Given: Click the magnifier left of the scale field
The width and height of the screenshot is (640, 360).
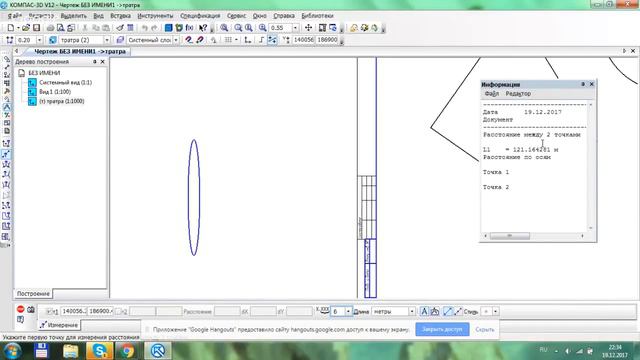Looking at the screenshot, I should coord(262,28).
